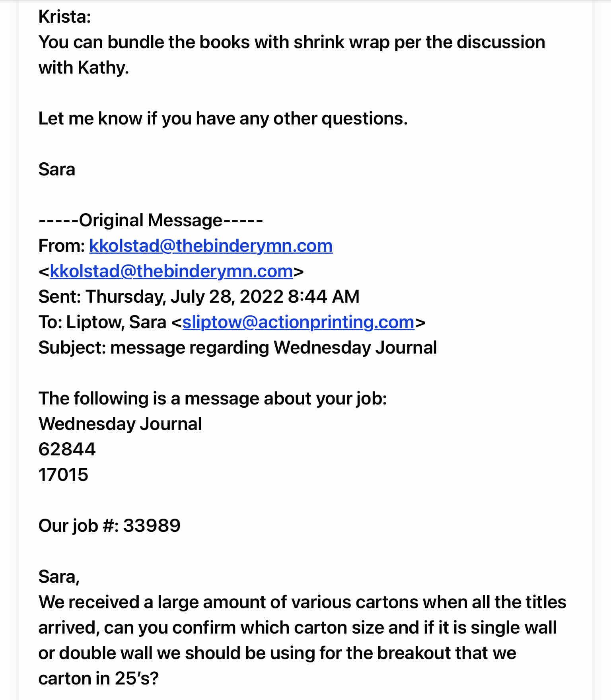Click the 'Sara,' salutation in the original message

click(59, 577)
